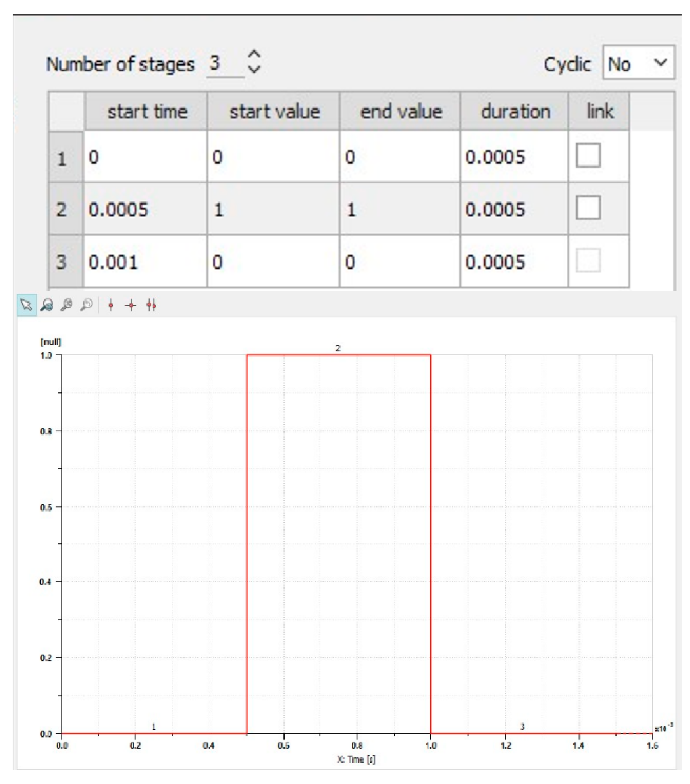Select the zoom in magnifier tool
The height and width of the screenshot is (784, 690).
(66, 305)
